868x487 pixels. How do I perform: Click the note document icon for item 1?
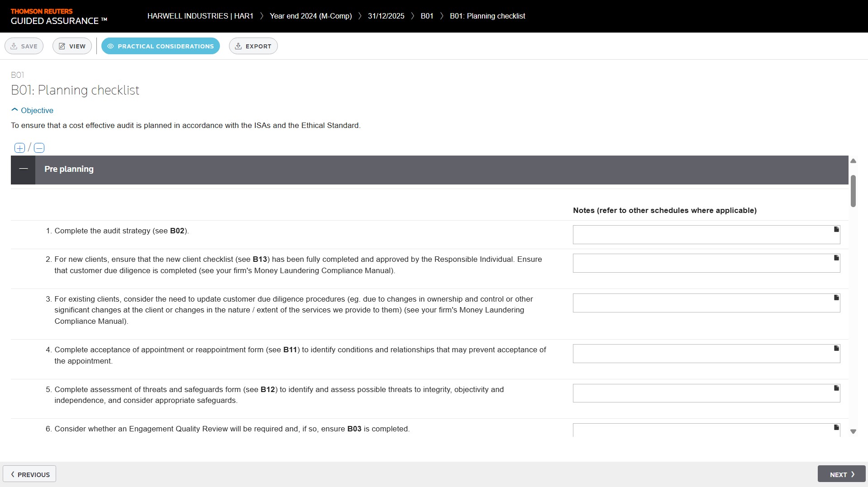click(836, 230)
